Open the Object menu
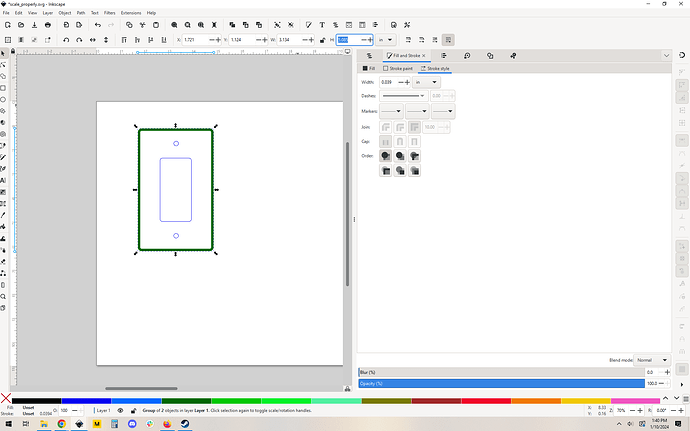 (65, 13)
